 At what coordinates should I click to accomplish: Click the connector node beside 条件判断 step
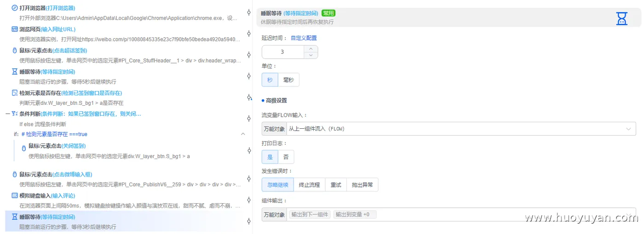tap(249, 118)
